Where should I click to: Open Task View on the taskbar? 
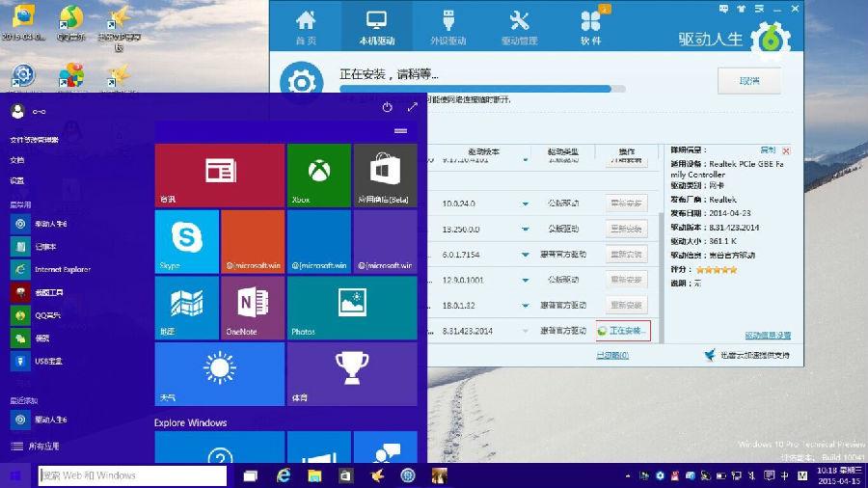pos(251,475)
